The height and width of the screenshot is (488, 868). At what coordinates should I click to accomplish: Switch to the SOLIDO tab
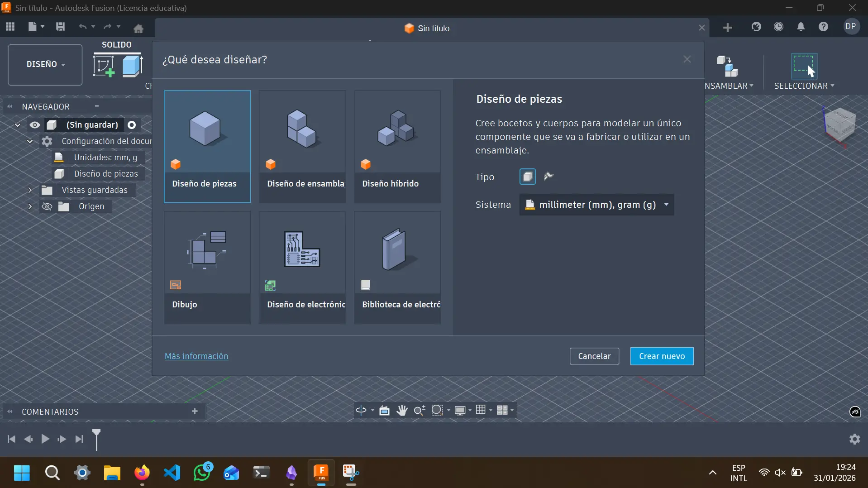click(117, 44)
